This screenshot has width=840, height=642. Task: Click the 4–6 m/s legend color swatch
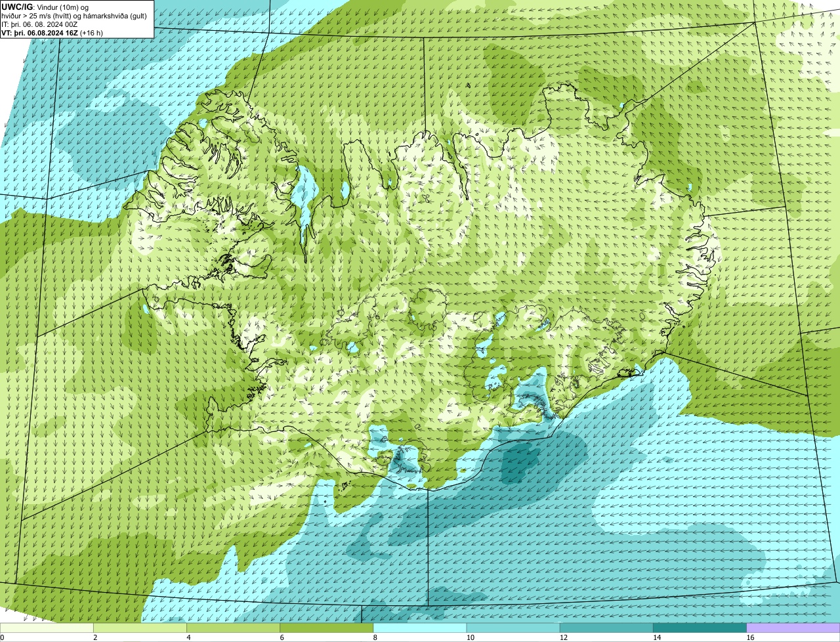click(233, 628)
